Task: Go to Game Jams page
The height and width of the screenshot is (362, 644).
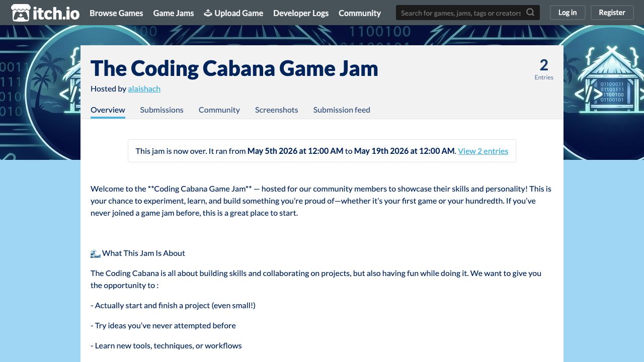Action: click(174, 13)
